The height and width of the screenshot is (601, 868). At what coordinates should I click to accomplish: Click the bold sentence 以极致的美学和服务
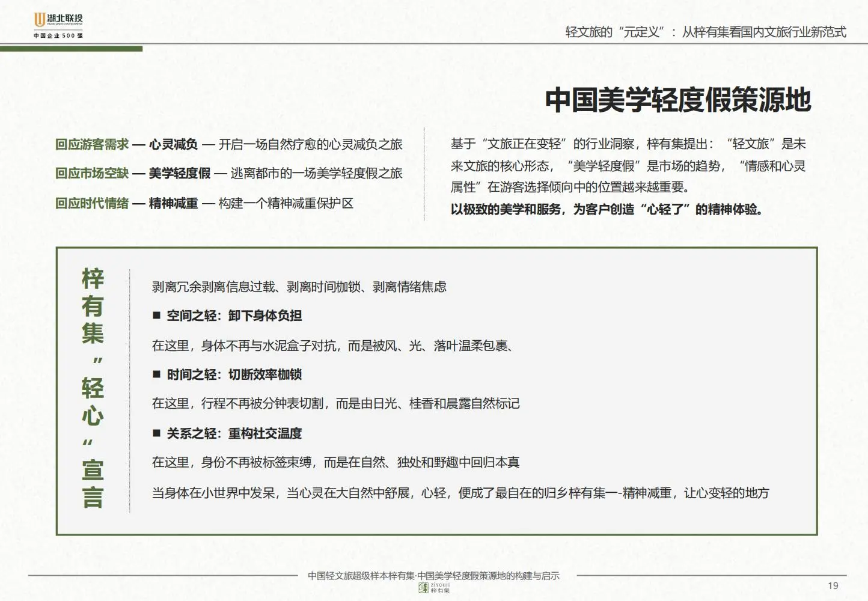pos(607,209)
